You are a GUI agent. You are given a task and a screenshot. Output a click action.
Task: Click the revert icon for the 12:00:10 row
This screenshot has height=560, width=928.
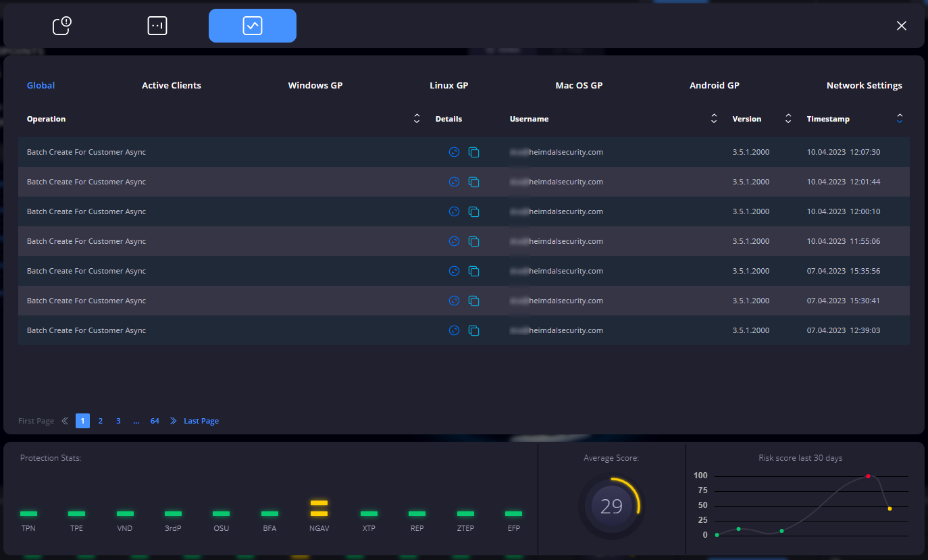454,211
